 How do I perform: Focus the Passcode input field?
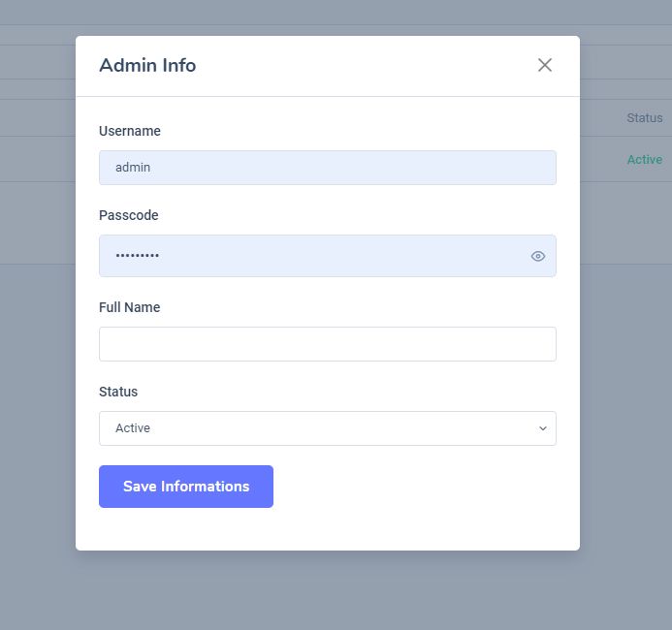pyautogui.click(x=310, y=256)
